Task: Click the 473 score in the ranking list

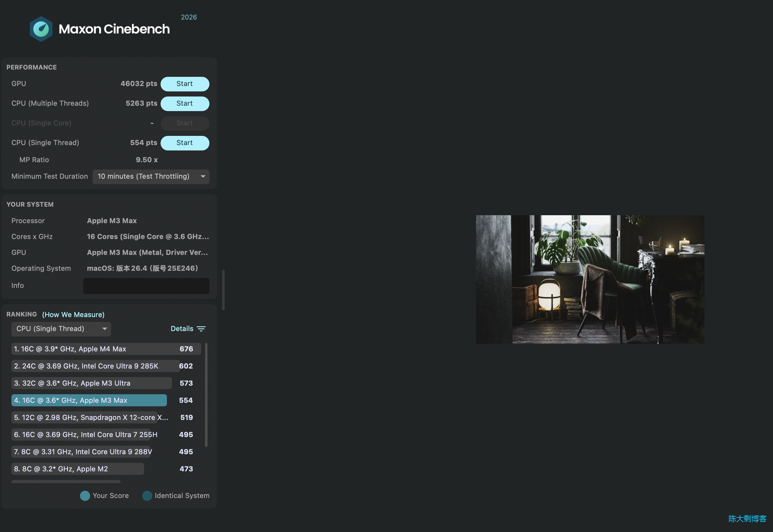Action: click(186, 469)
